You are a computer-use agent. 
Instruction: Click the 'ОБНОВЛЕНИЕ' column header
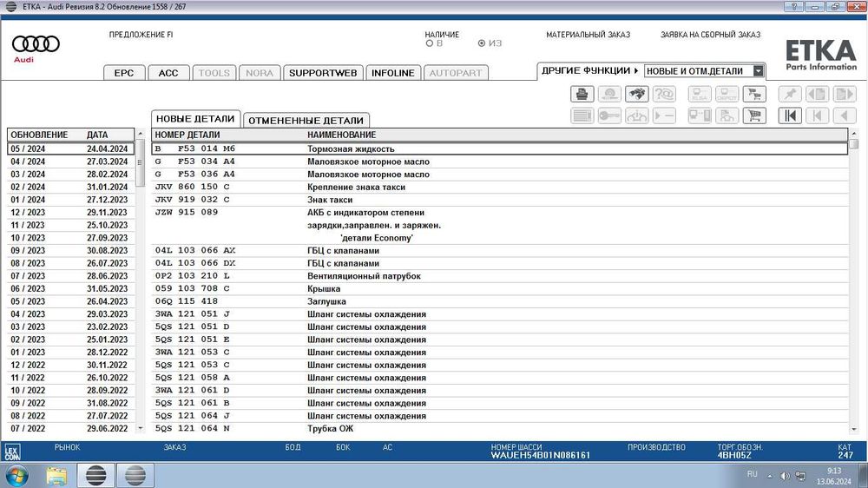tap(39, 135)
